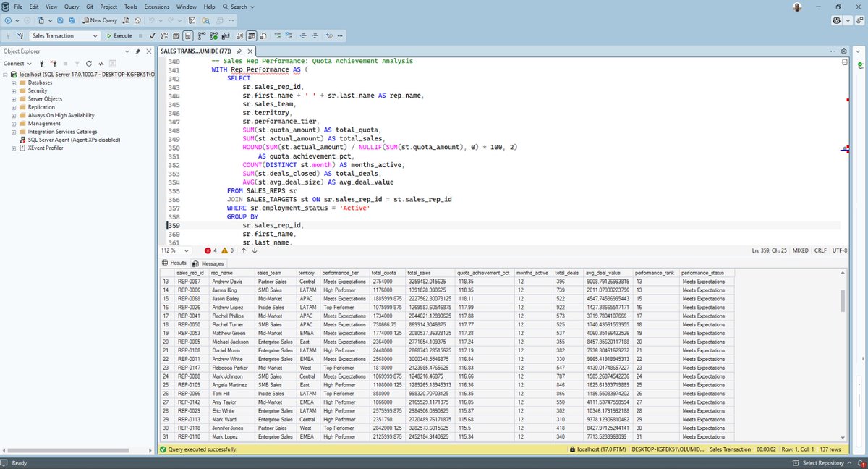Click the warnings count indicator showing 0
The width and height of the screenshot is (868, 469).
[227, 250]
